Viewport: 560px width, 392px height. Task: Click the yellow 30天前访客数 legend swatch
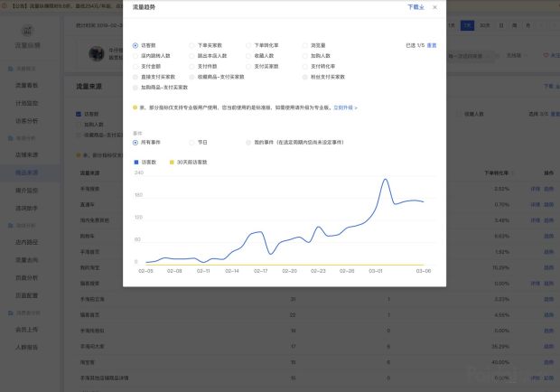(x=172, y=162)
